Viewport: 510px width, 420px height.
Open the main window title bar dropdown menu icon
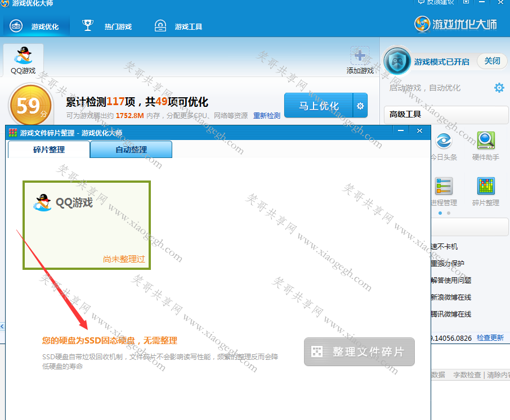click(x=466, y=2)
